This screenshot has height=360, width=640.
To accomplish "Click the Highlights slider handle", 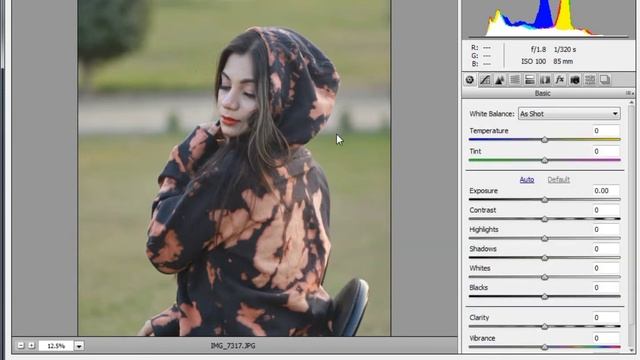I will (x=544, y=238).
